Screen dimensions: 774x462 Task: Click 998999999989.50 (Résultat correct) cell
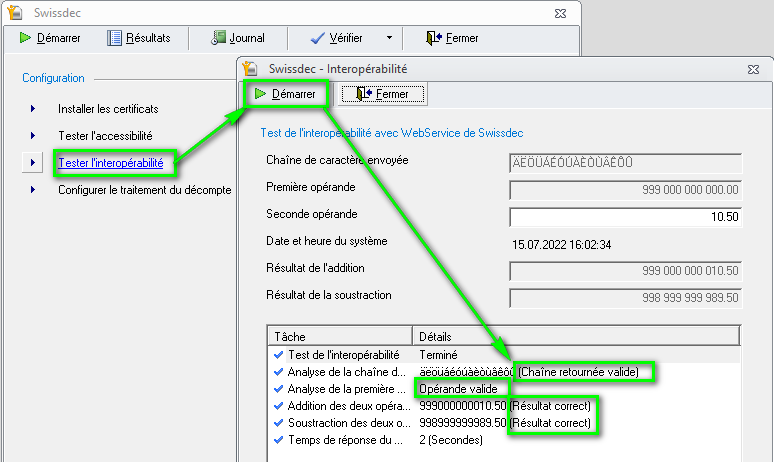(x=505, y=423)
